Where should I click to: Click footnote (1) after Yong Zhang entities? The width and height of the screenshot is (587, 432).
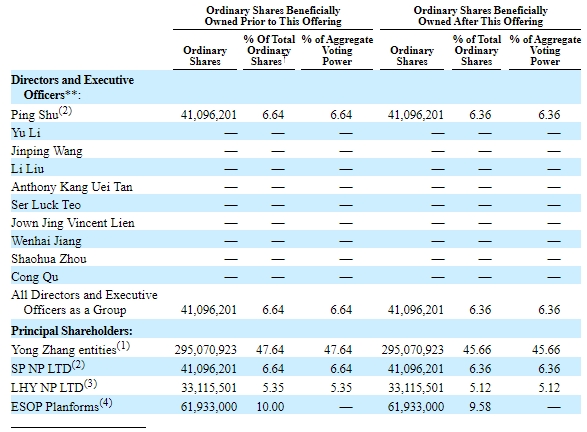(123, 346)
